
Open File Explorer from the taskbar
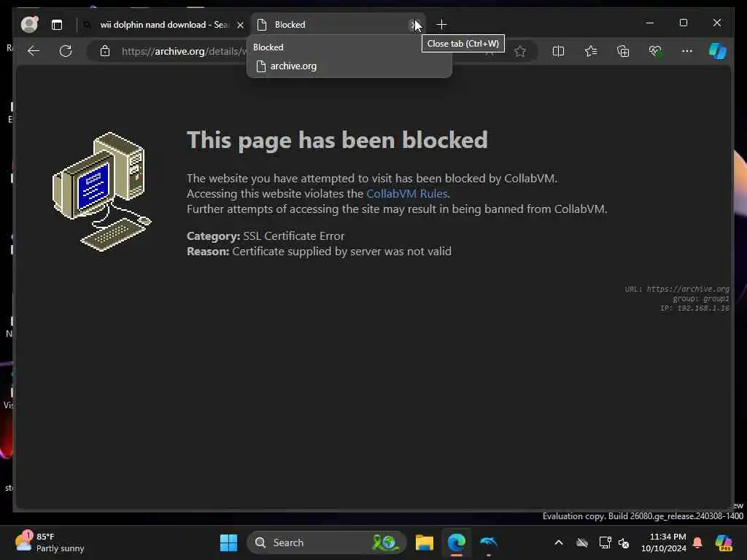click(424, 542)
